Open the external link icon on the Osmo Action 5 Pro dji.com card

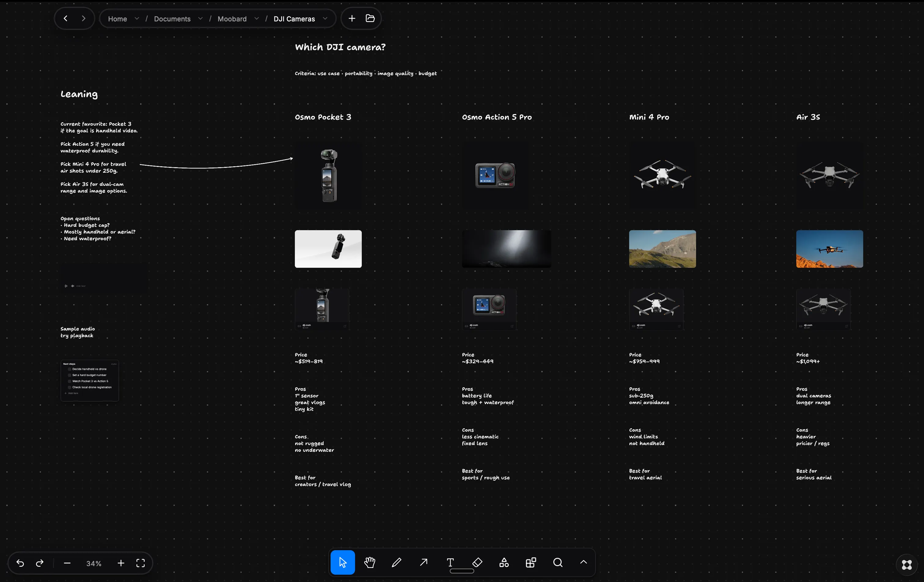[x=512, y=326]
